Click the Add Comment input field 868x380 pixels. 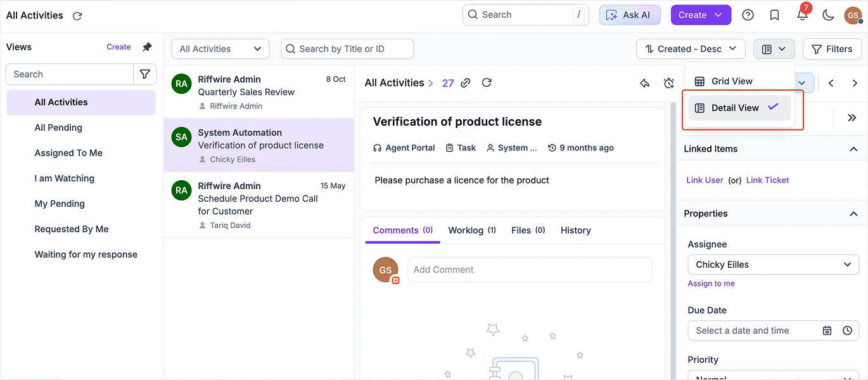529,270
